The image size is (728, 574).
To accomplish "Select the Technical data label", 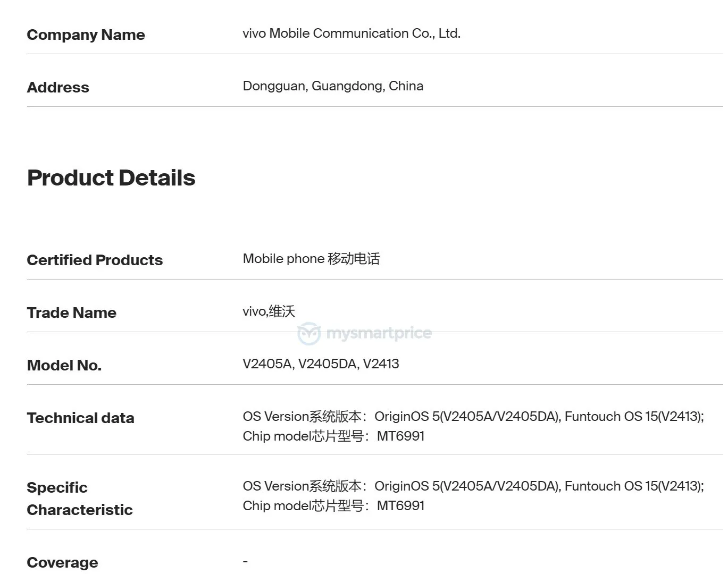I will pyautogui.click(x=80, y=418).
